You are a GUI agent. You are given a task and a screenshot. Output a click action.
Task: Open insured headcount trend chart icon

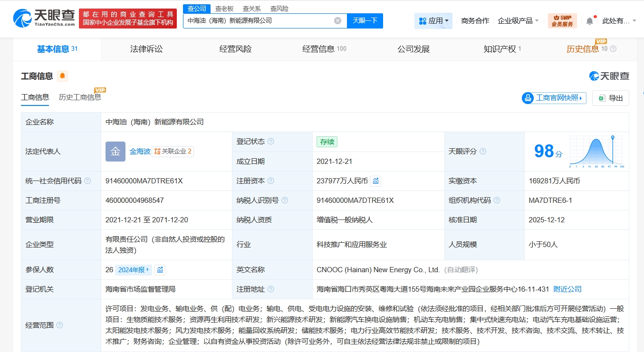(160, 270)
